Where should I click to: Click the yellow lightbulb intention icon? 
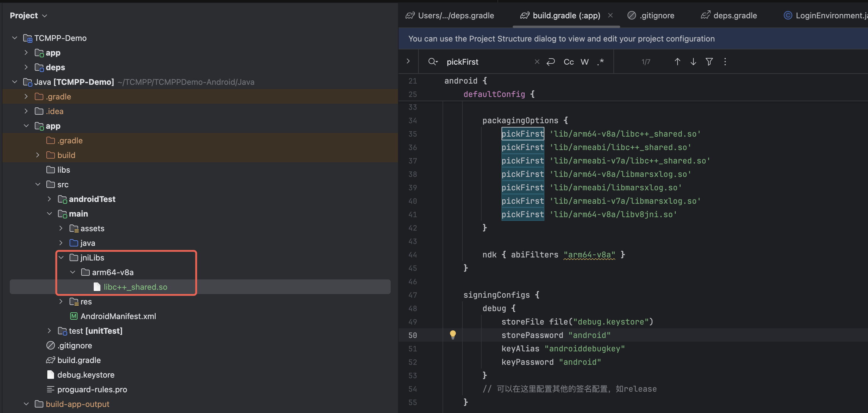(x=453, y=335)
